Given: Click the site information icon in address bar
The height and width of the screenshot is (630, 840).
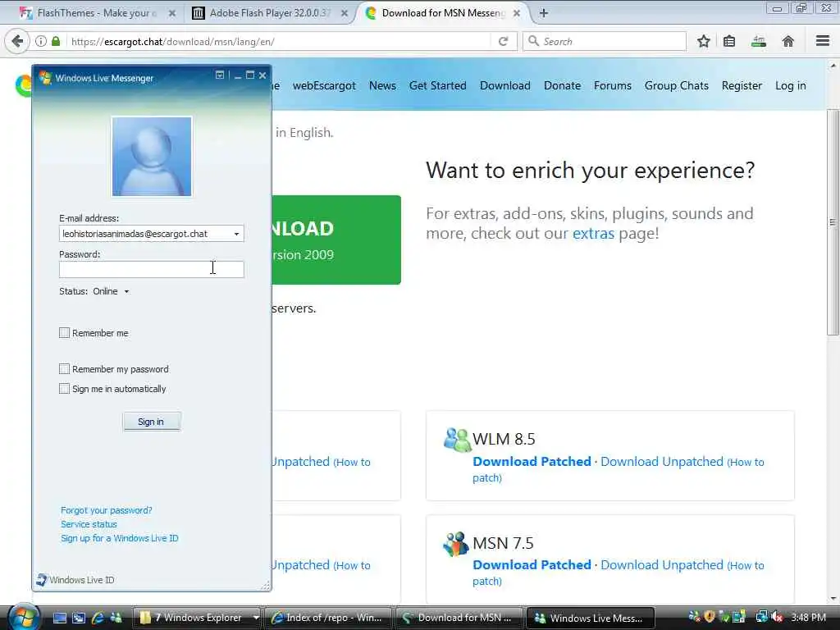Looking at the screenshot, I should tap(41, 41).
